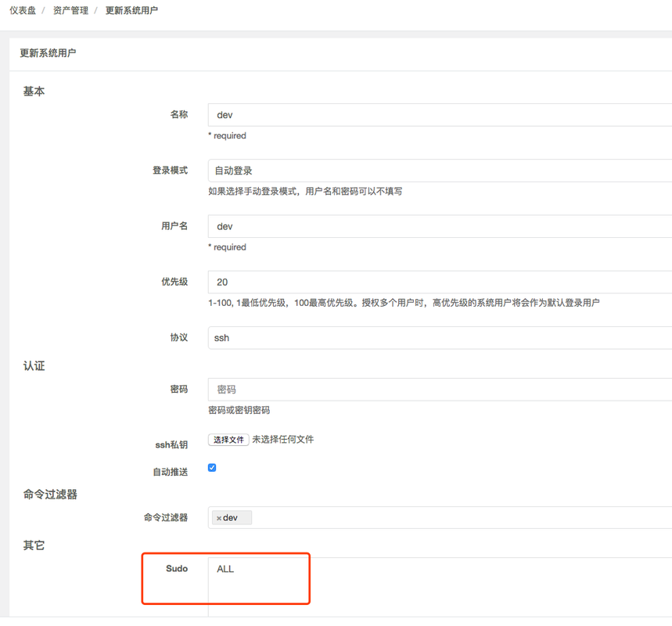Click the 优先级 field showing 20
This screenshot has width=672, height=626.
click(x=440, y=282)
